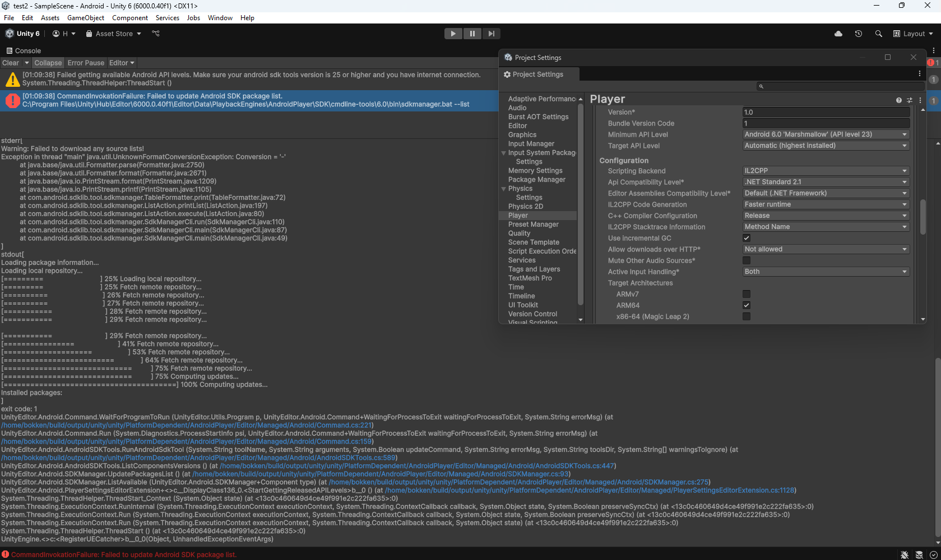Toggle Error Pause in the console
The height and width of the screenshot is (560, 941).
coord(86,63)
